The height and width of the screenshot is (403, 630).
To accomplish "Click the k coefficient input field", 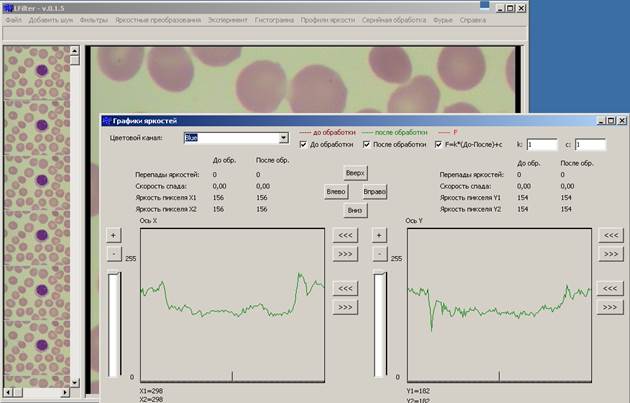I will (x=542, y=145).
